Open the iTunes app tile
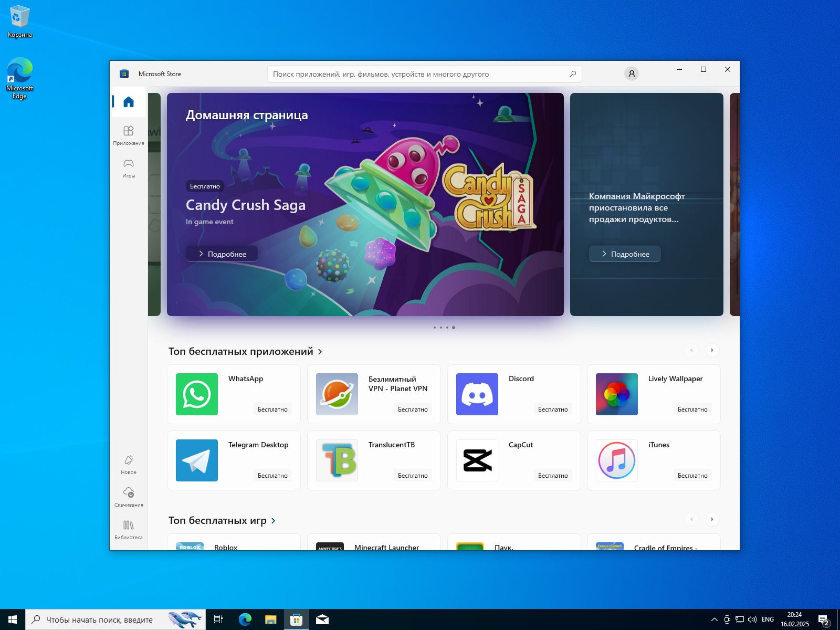This screenshot has width=840, height=630. pyautogui.click(x=654, y=460)
